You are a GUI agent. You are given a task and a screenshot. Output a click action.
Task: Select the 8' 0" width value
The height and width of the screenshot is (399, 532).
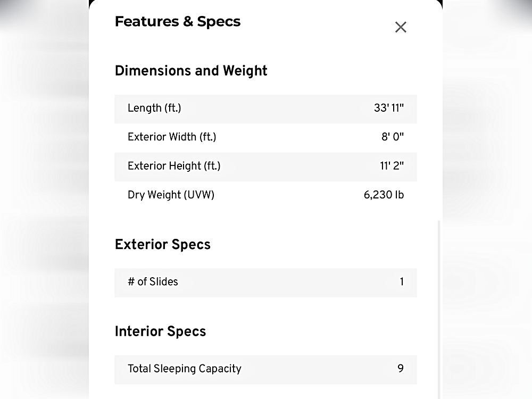click(x=393, y=137)
